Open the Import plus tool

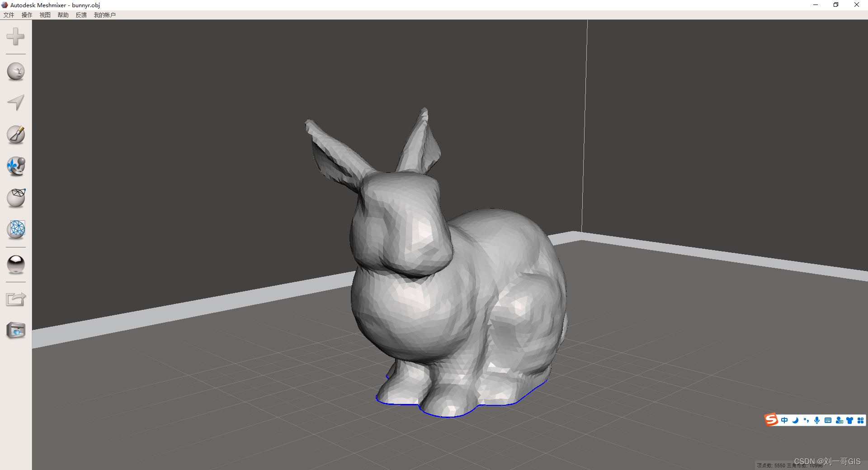pyautogui.click(x=15, y=37)
